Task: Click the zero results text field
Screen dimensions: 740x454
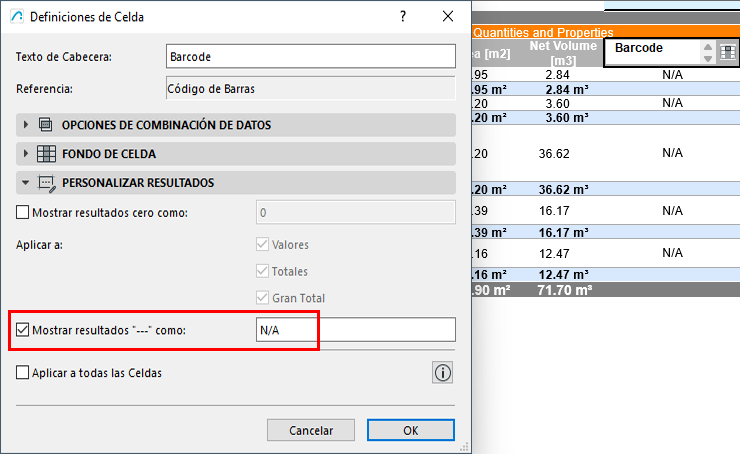Action: point(356,212)
